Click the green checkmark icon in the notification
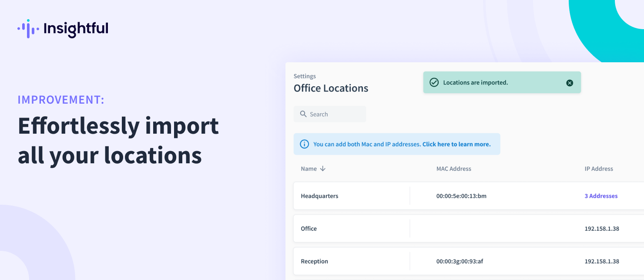Screen dimensions: 644x280 [434, 82]
